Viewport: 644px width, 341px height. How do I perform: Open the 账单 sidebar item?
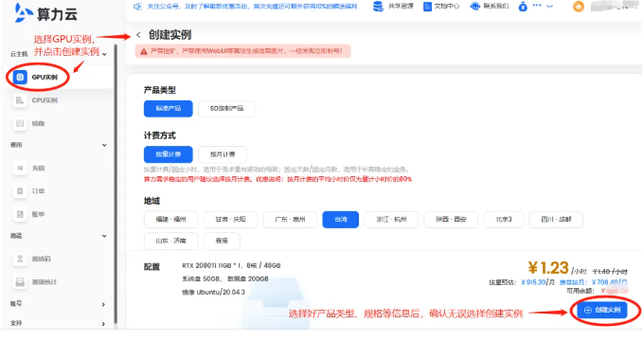(x=28, y=214)
